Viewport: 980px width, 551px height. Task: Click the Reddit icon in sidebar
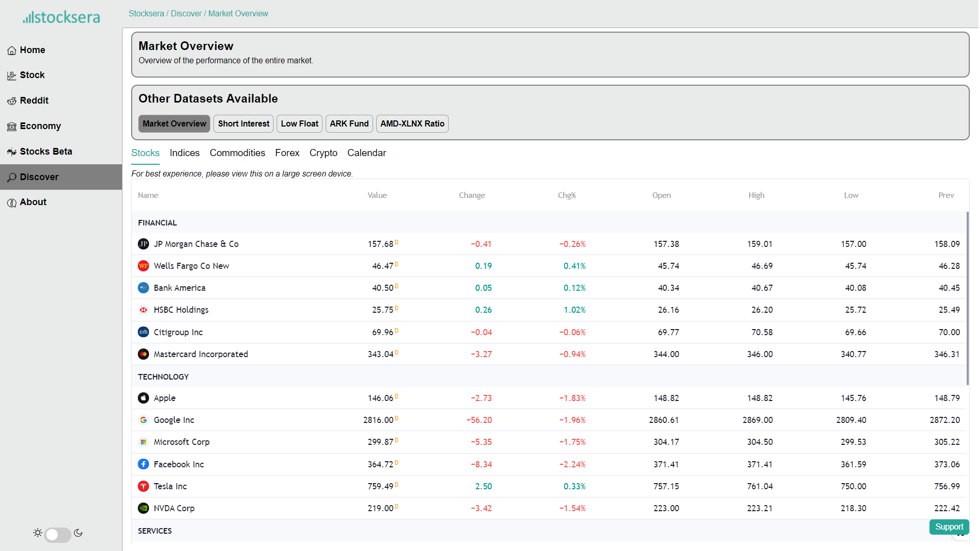(12, 101)
